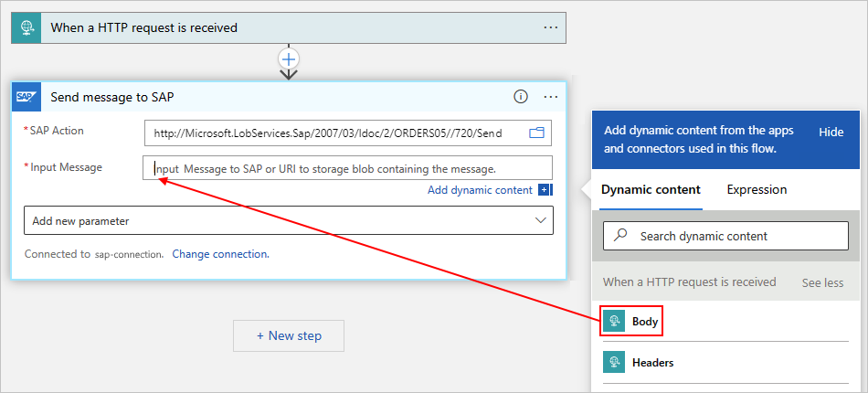This screenshot has height=393, width=868.
Task: Switch to the Expression tab
Action: [757, 189]
